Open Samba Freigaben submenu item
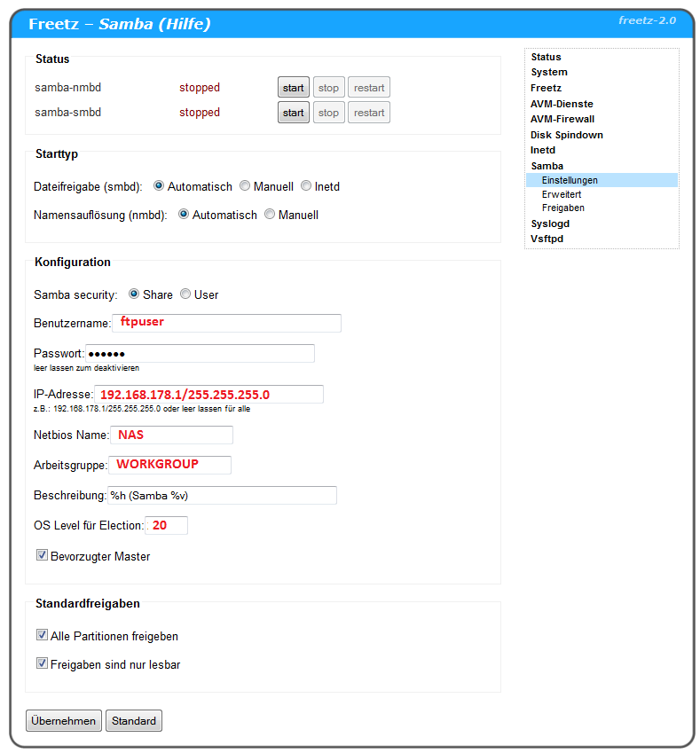The width and height of the screenshot is (700, 753). [x=563, y=208]
